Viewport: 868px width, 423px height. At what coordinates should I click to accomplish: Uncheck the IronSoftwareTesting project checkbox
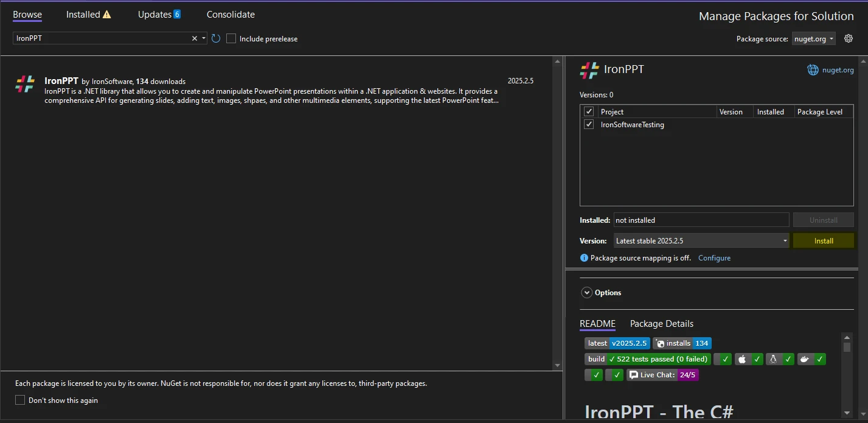click(588, 124)
